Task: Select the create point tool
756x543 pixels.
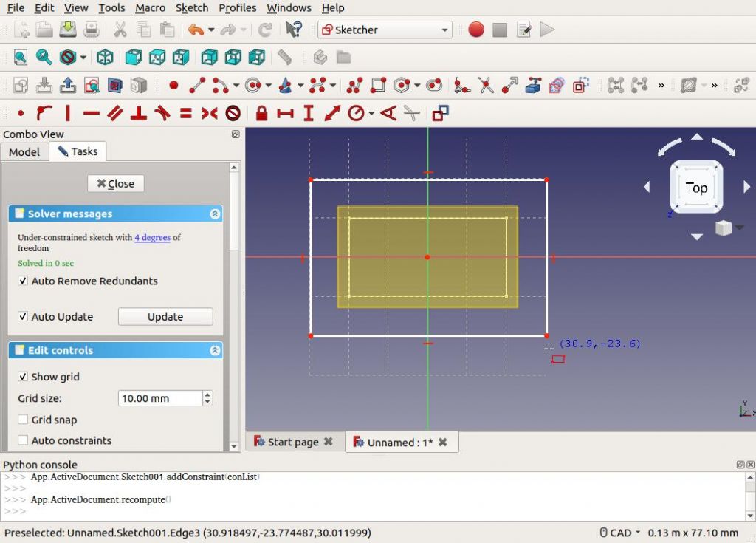Action: [x=173, y=86]
